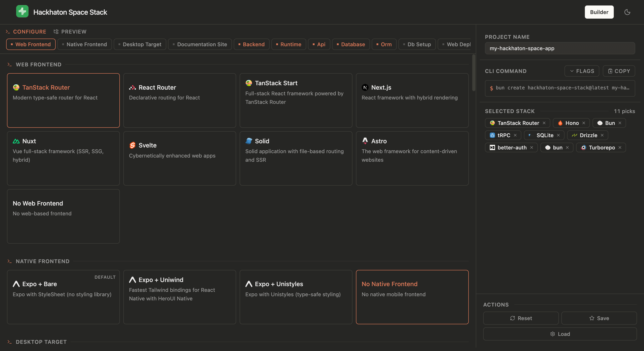Expand the FLAGS dropdown

[x=582, y=71]
